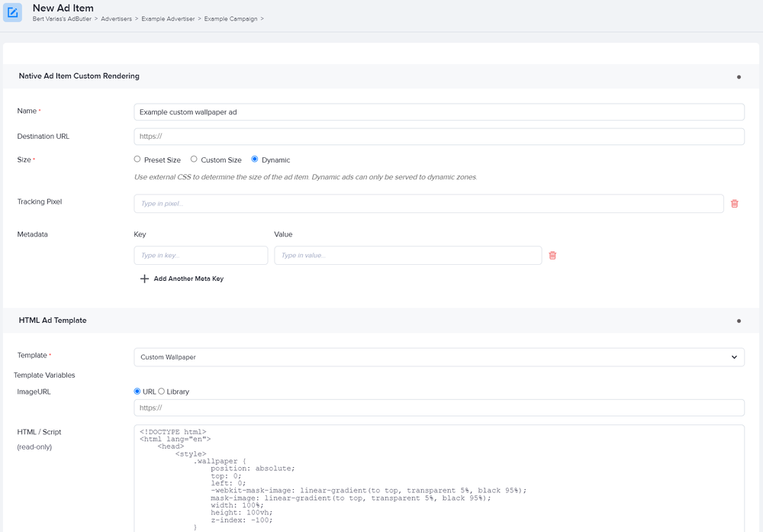Click the plus icon beside Add Another Meta Key

point(144,279)
